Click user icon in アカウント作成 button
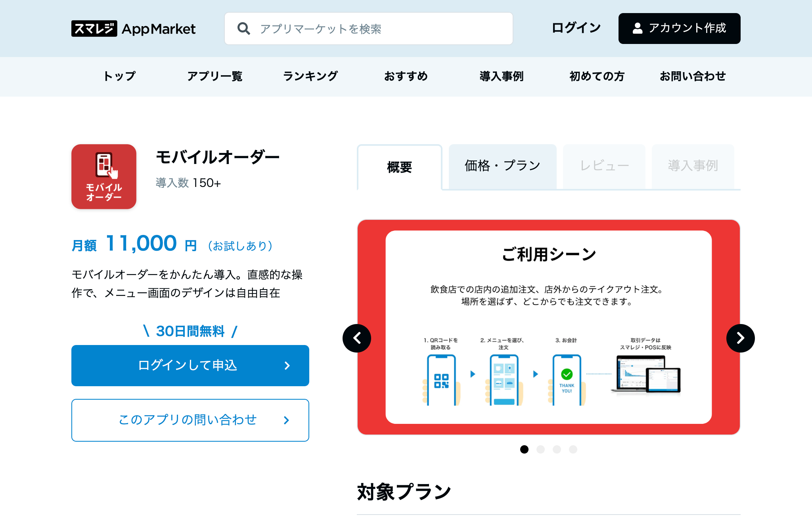 click(x=637, y=28)
